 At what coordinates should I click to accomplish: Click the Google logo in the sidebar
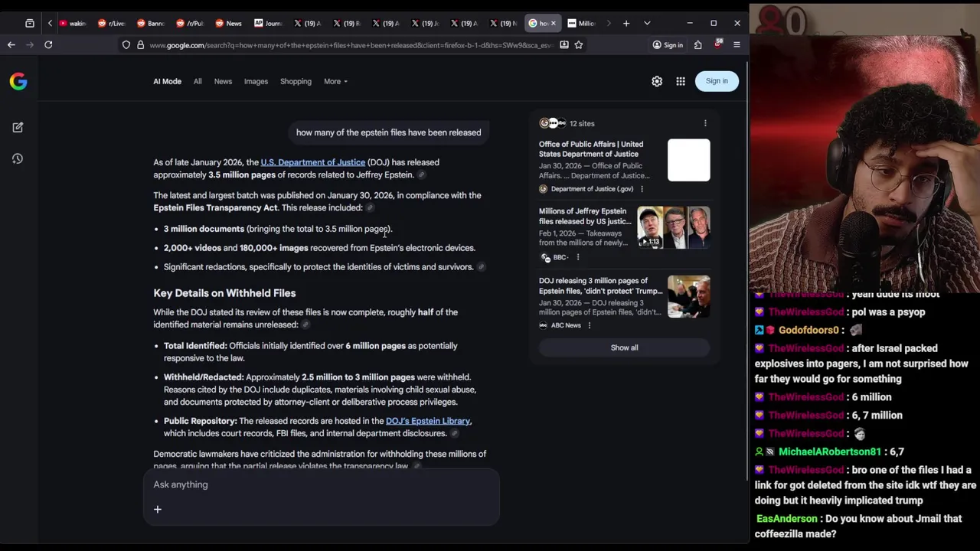[18, 81]
